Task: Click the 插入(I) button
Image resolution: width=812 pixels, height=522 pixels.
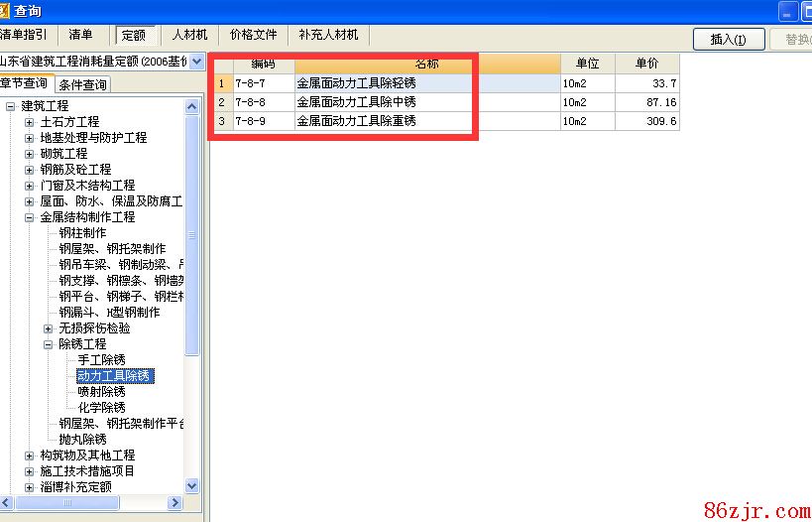Action: (729, 40)
